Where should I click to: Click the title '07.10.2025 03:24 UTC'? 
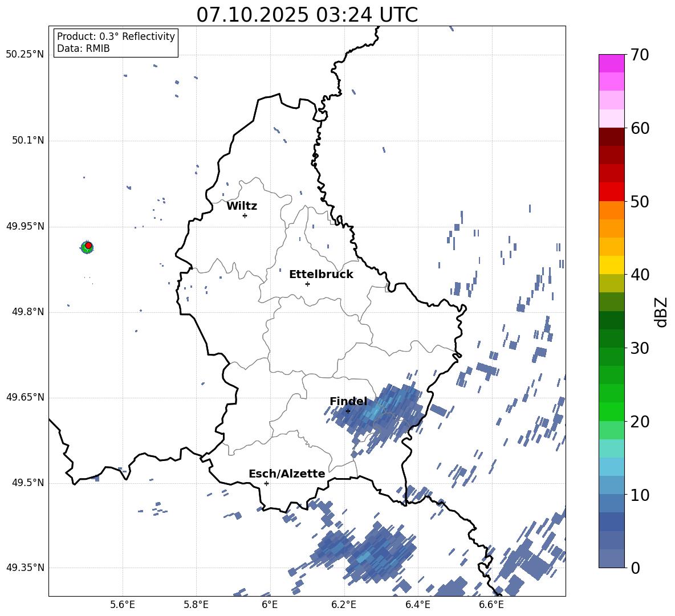click(x=307, y=15)
